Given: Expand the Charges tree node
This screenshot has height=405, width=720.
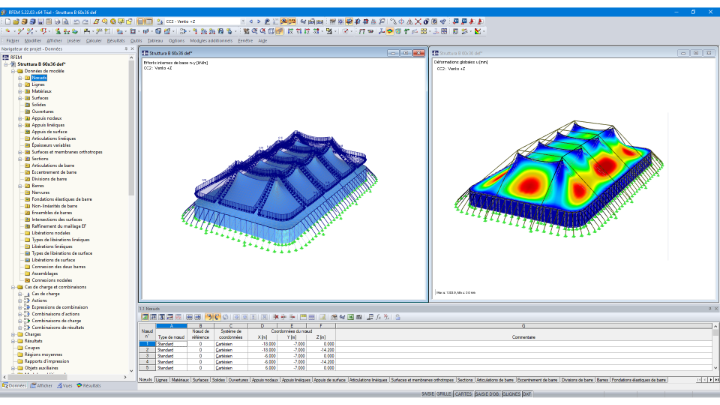Looking at the screenshot, I should 13,335.
